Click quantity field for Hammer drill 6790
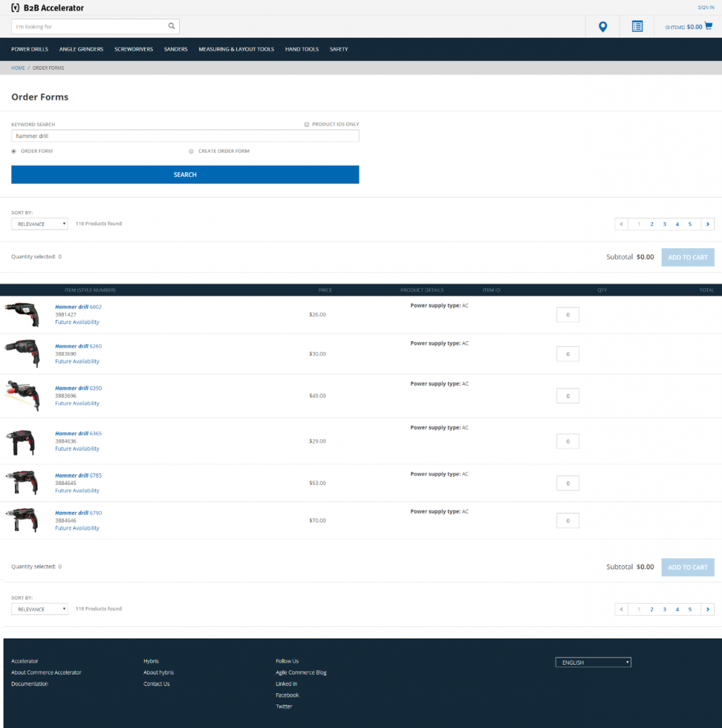This screenshot has width=722, height=728. (x=568, y=520)
